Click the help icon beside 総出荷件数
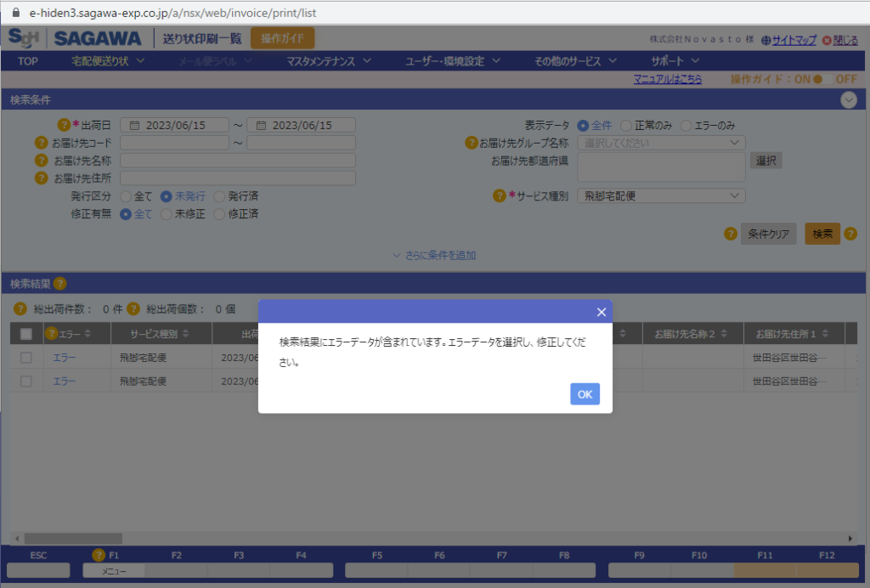 coord(20,308)
